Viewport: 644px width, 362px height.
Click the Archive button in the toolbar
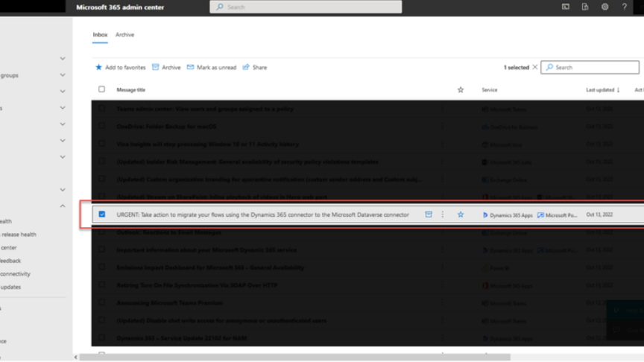(166, 67)
